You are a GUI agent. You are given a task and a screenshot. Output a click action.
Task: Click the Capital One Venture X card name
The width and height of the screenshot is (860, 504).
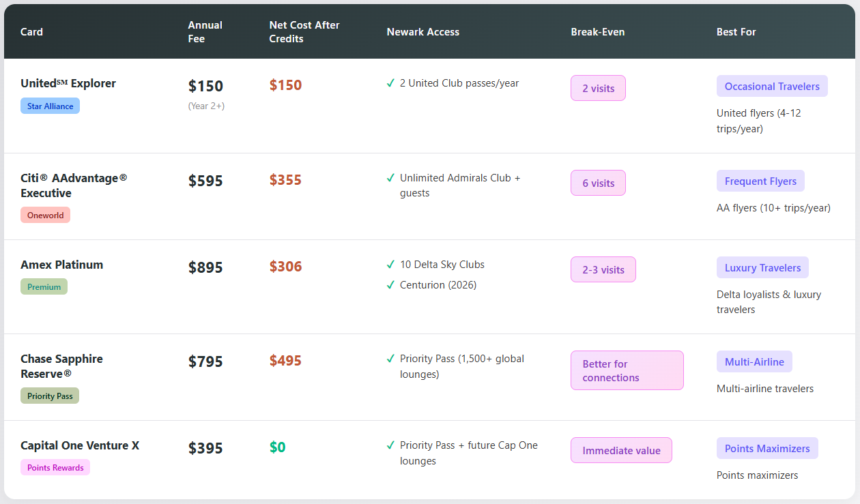click(80, 445)
